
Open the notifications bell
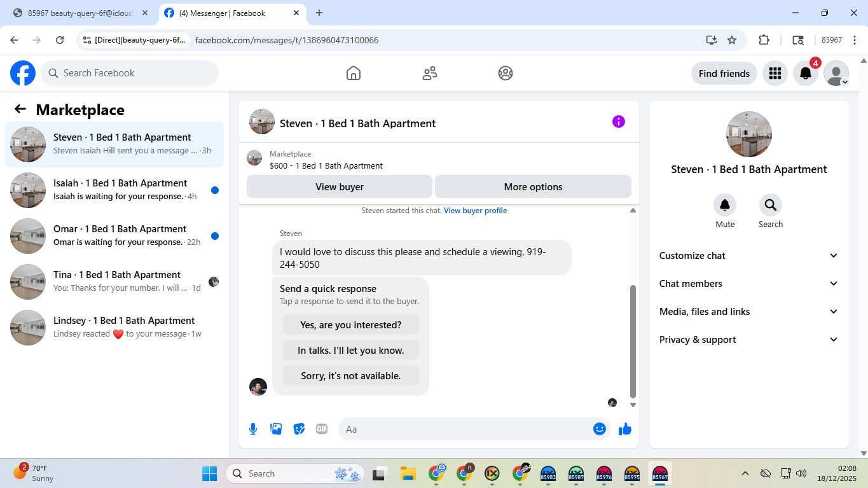(805, 73)
